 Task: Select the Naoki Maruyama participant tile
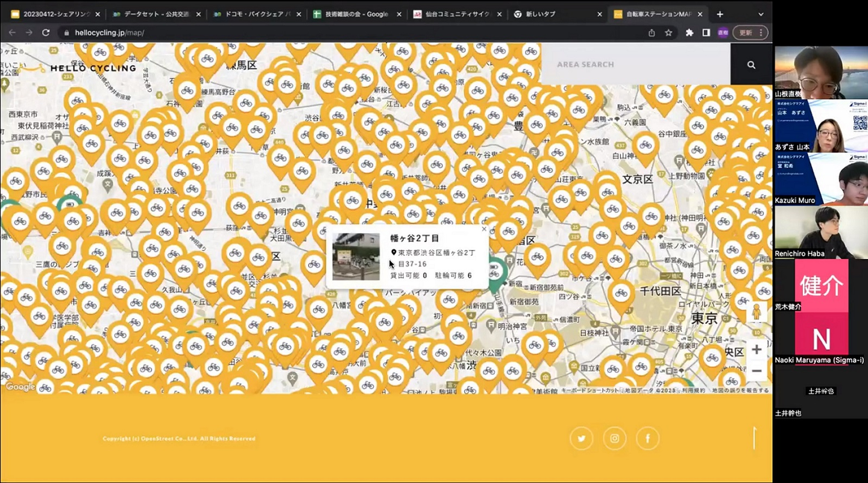click(x=820, y=339)
